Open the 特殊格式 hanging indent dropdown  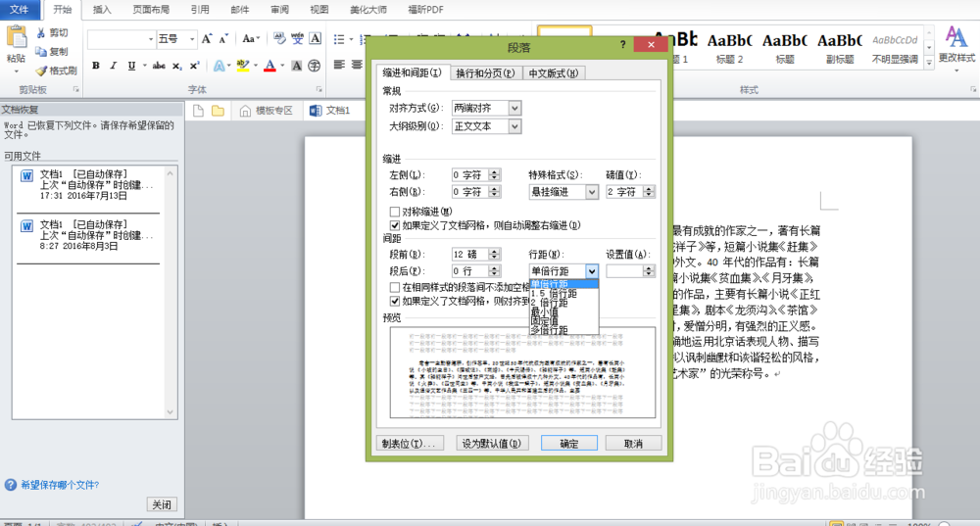tap(591, 192)
